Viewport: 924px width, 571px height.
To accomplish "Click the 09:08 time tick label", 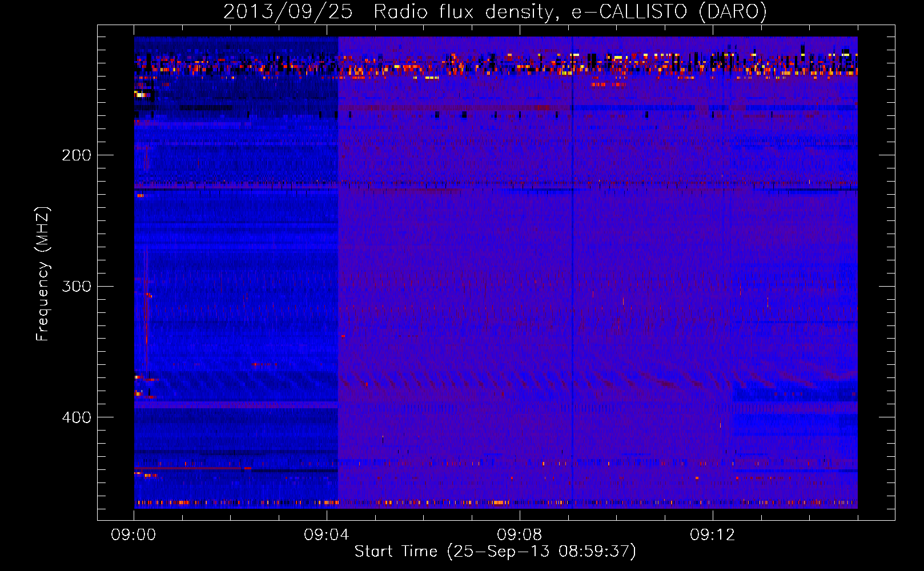I will point(520,535).
